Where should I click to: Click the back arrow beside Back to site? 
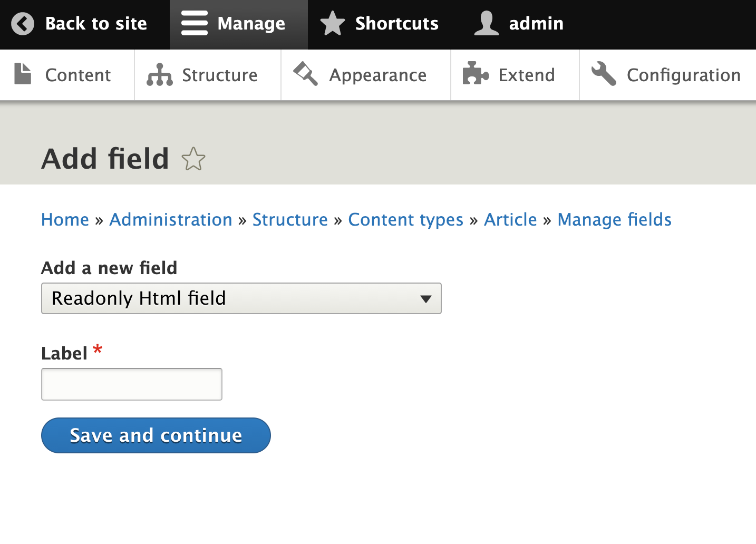pyautogui.click(x=22, y=24)
